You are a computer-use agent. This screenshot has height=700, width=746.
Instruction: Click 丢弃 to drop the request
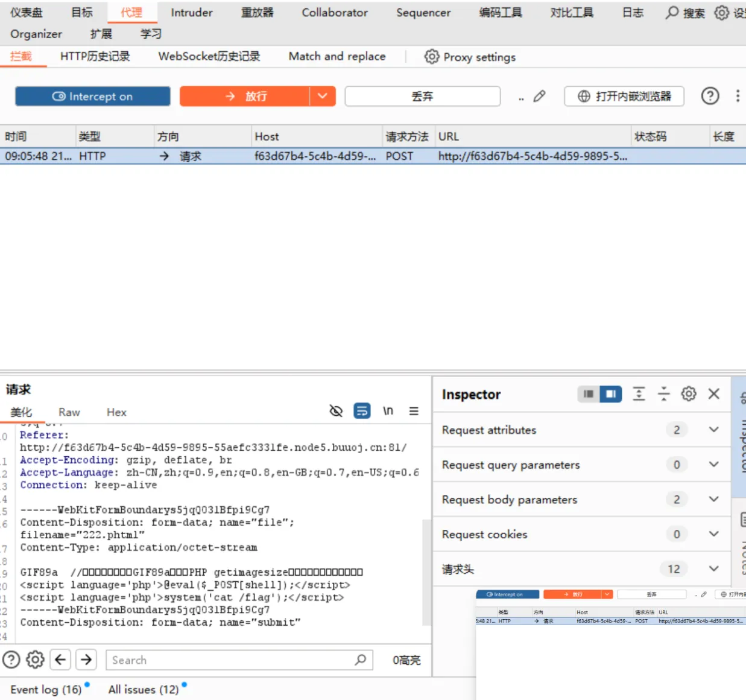[423, 96]
